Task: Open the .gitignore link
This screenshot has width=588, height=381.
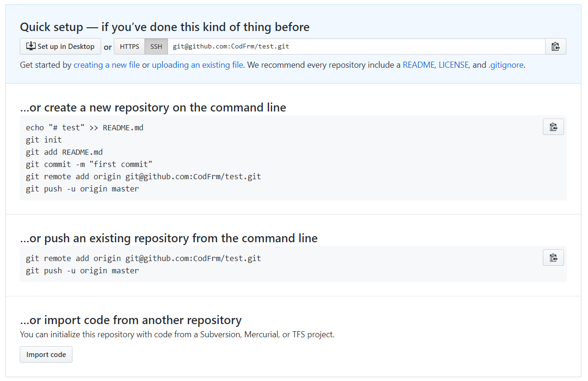Action: (506, 65)
